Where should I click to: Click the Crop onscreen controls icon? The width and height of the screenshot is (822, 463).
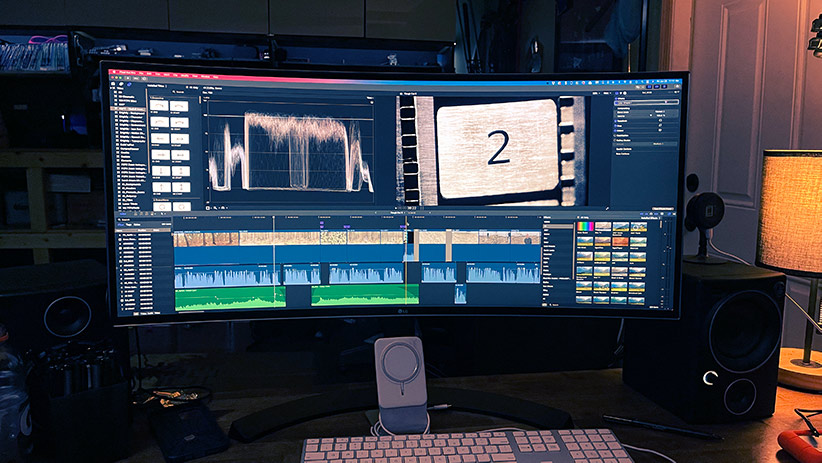click(660, 125)
